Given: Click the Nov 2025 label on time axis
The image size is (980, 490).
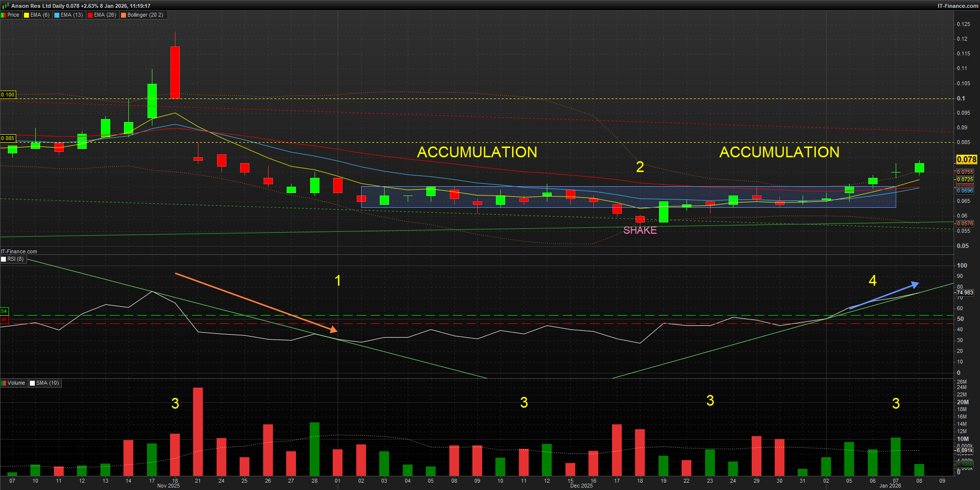Looking at the screenshot, I should click(168, 486).
